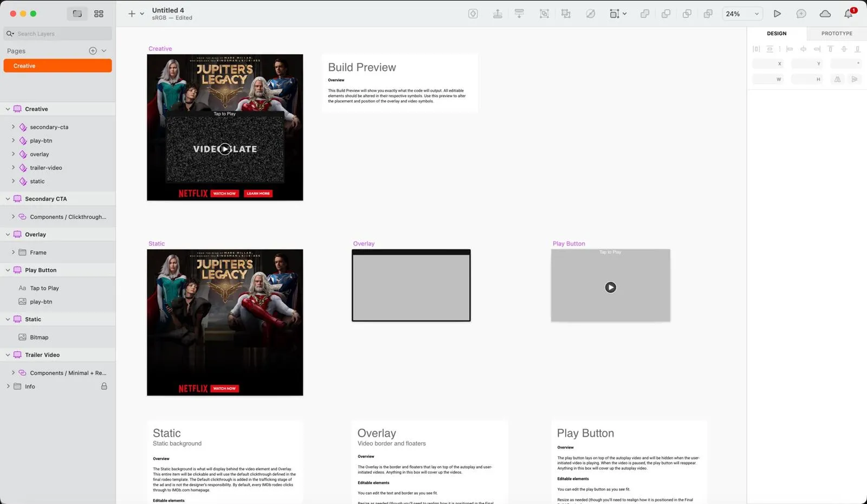Click the W width field

(768, 79)
